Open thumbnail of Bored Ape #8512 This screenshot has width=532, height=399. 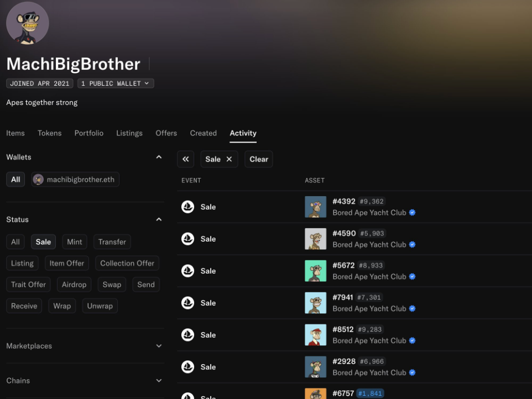click(x=316, y=335)
